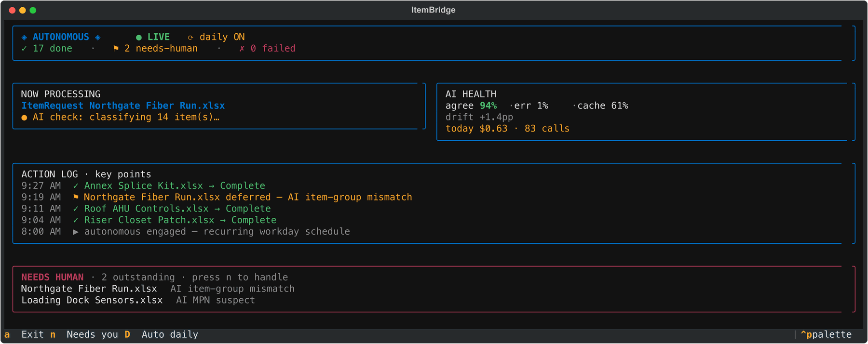Click the AUTONOMOUS mode label
Image resolution: width=868 pixels, height=344 pixels.
61,37
